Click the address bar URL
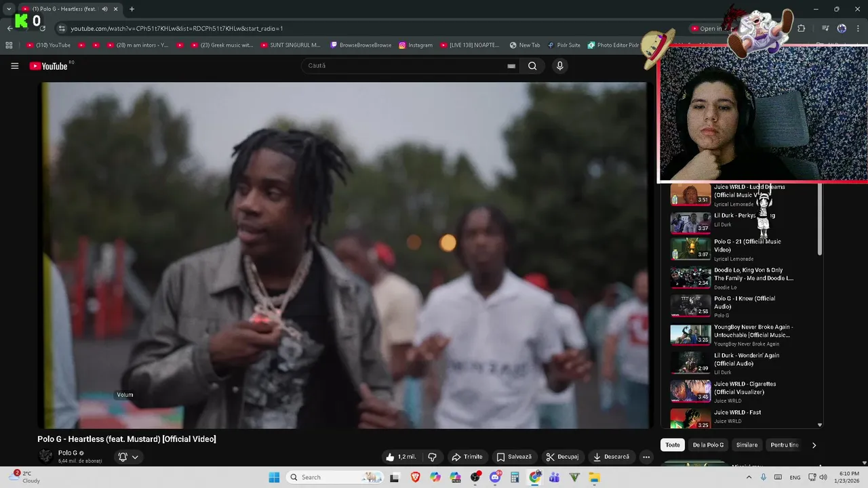 pyautogui.click(x=177, y=28)
